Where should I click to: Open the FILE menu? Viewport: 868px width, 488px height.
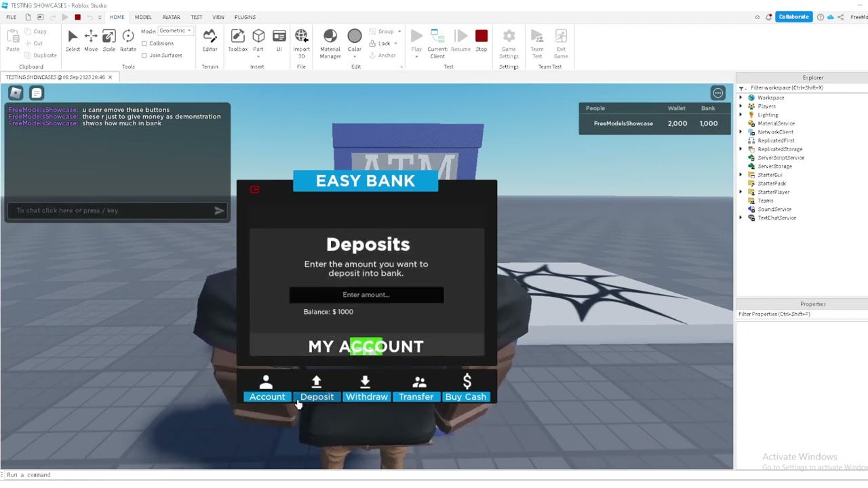pos(11,17)
